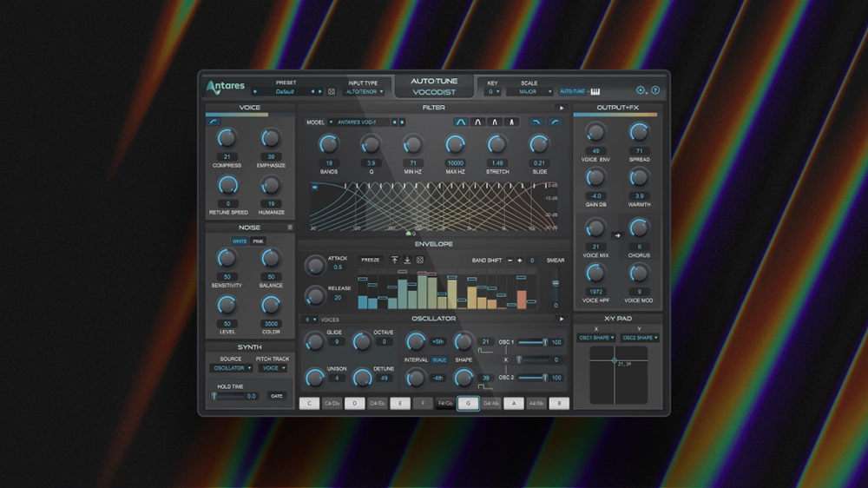868x488 pixels.
Task: Click the OSC 1 level slider
Action: tap(533, 342)
